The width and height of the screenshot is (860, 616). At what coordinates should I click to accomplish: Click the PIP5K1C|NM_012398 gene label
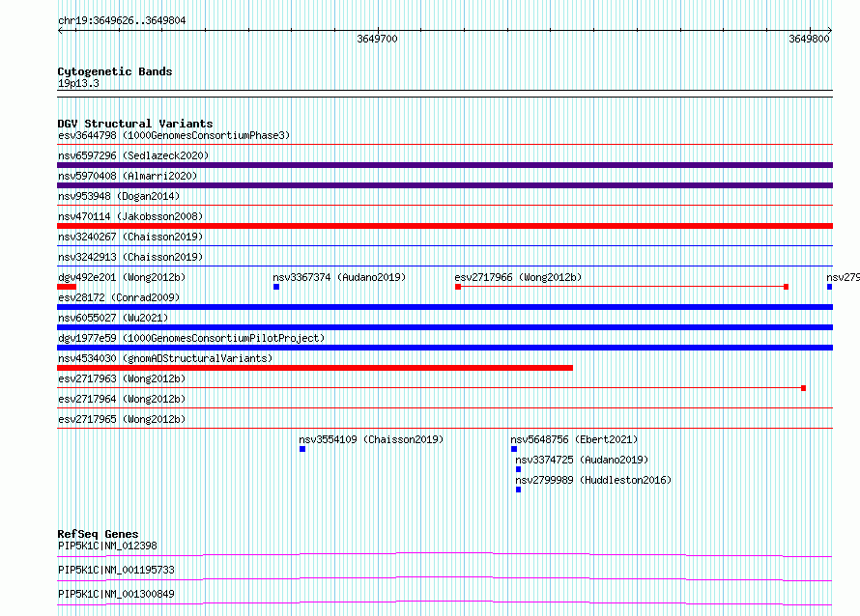tap(107, 546)
